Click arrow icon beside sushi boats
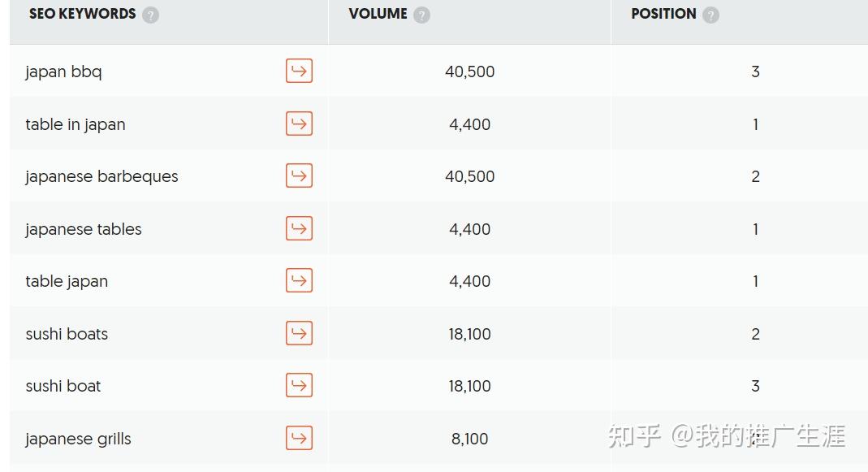The height and width of the screenshot is (472, 868). pos(299,333)
